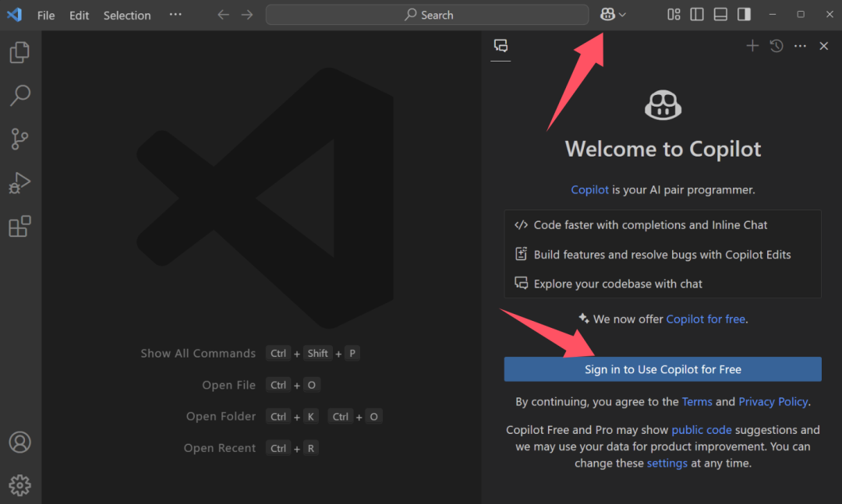Maximize the VS Code window
842x504 pixels.
coord(801,15)
